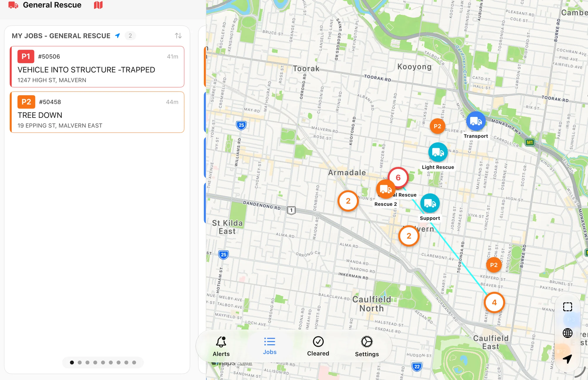Open job #50458 Tree Down
Image resolution: width=588 pixels, height=380 pixels.
pos(97,112)
